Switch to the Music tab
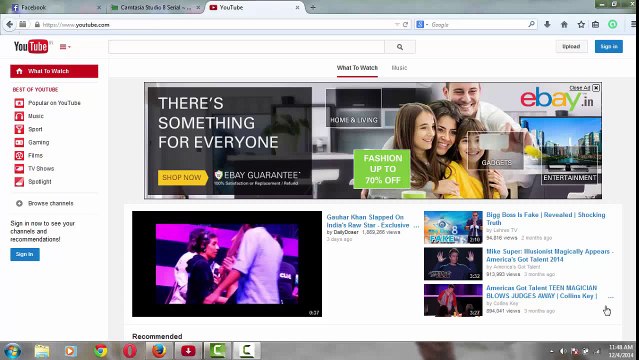The height and width of the screenshot is (360, 639). [x=399, y=68]
